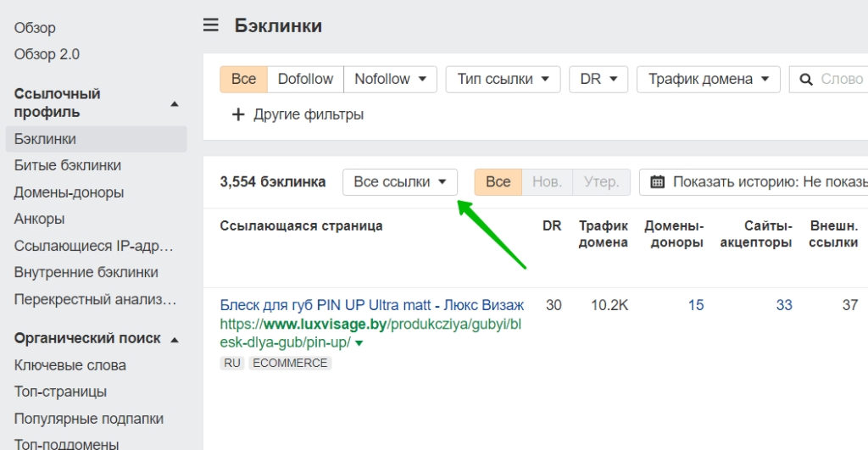Open Блеск для губ PIN UP page link
This screenshot has height=450, width=868.
coord(371,305)
